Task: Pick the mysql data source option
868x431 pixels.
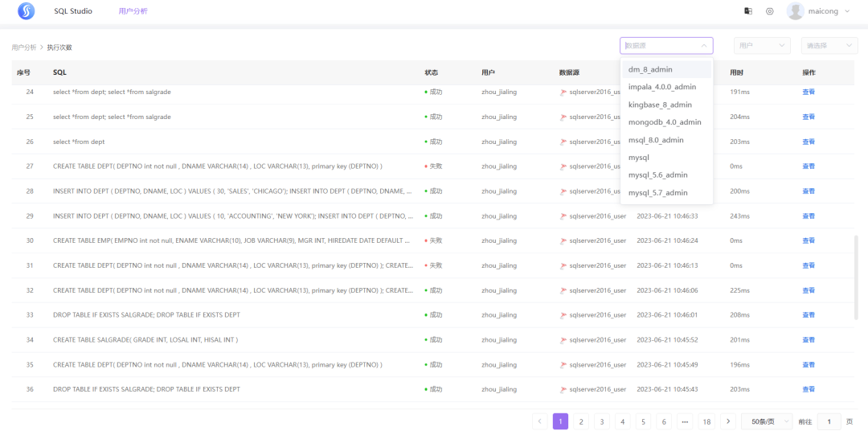Action: point(666,158)
